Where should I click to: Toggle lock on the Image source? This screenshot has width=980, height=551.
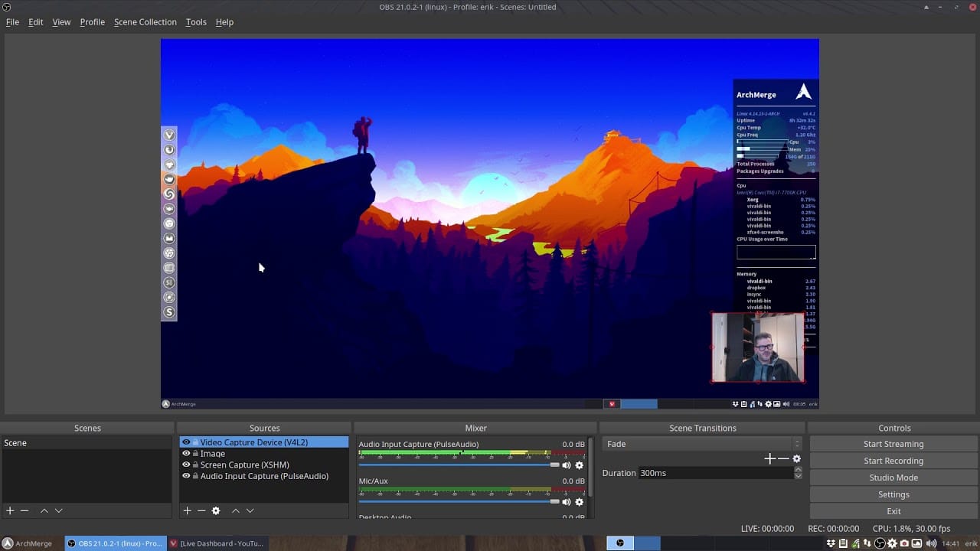click(195, 454)
